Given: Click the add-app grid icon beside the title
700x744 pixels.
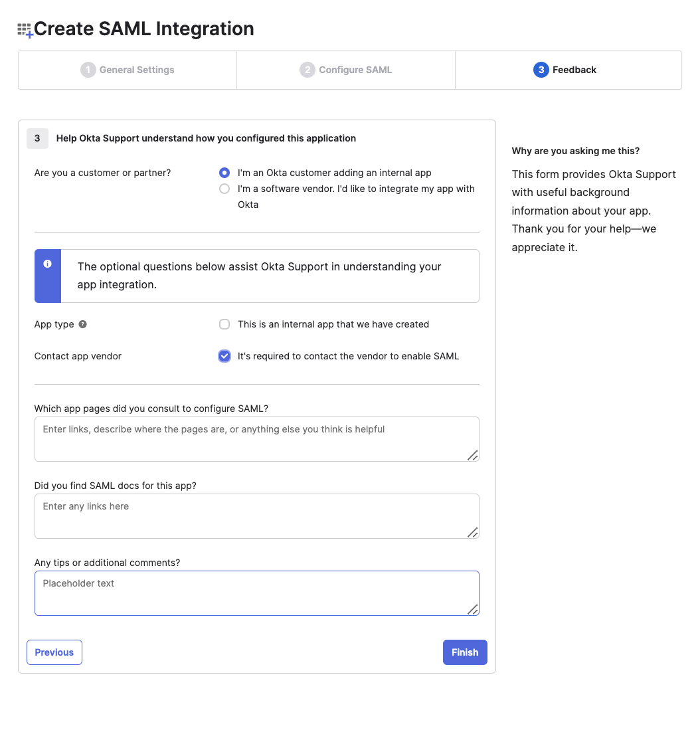Looking at the screenshot, I should pyautogui.click(x=25, y=29).
